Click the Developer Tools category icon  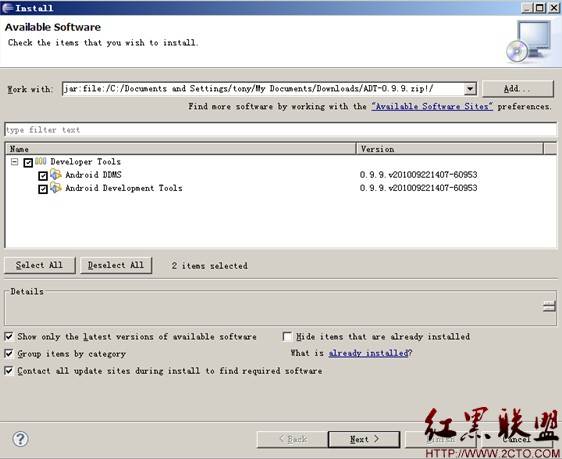pos(41,162)
